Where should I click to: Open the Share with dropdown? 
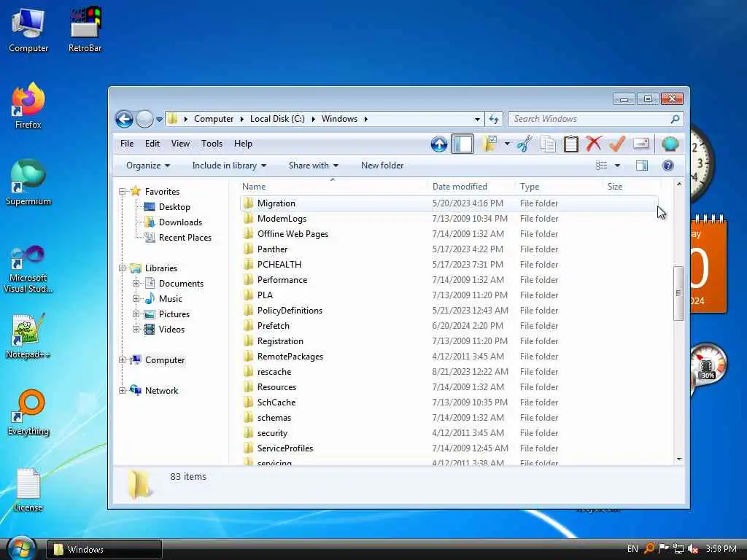tap(313, 166)
